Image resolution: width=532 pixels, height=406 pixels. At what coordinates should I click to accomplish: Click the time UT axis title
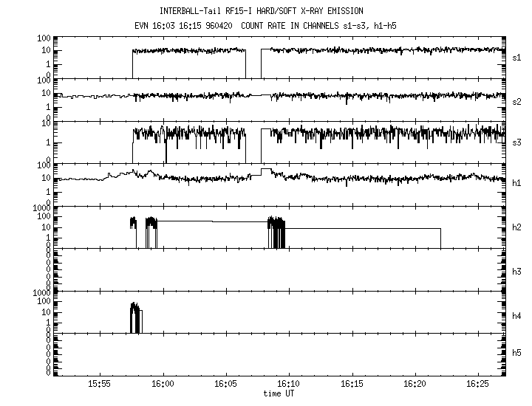click(279, 393)
